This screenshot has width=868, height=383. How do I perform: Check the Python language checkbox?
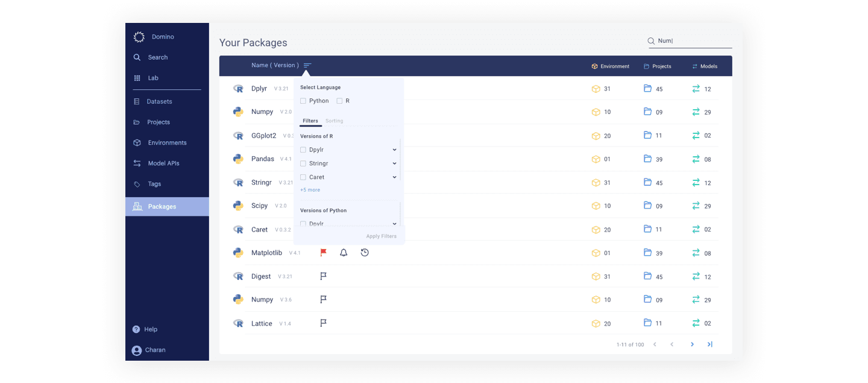[x=303, y=101]
